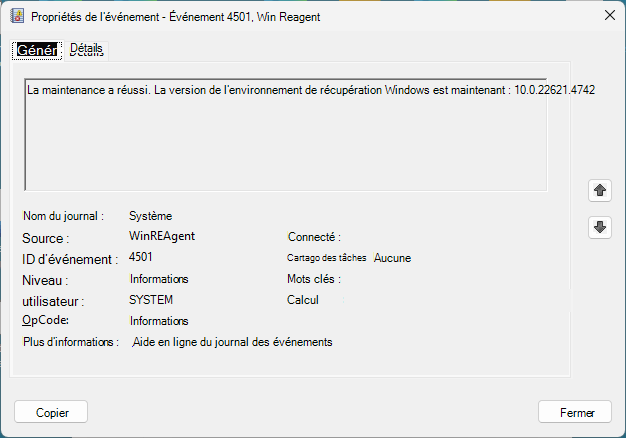Image resolution: width=626 pixels, height=439 pixels.
Task: Click the Fermer button
Action: point(575,412)
